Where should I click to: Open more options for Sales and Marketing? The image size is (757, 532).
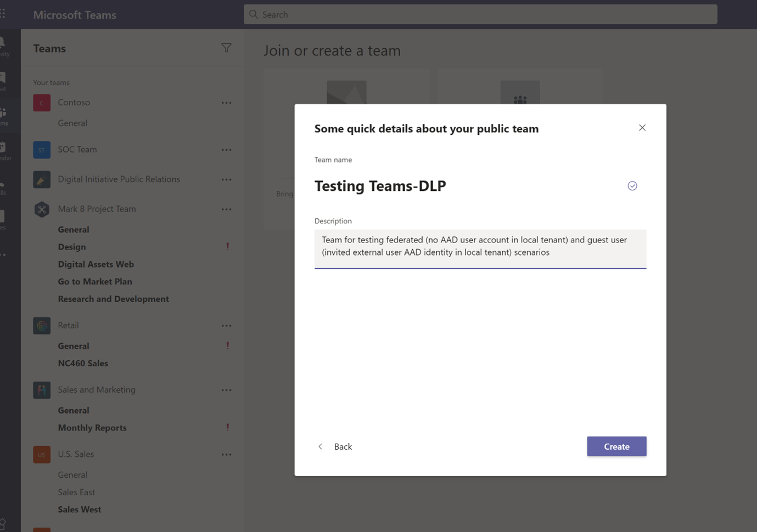[x=226, y=390]
